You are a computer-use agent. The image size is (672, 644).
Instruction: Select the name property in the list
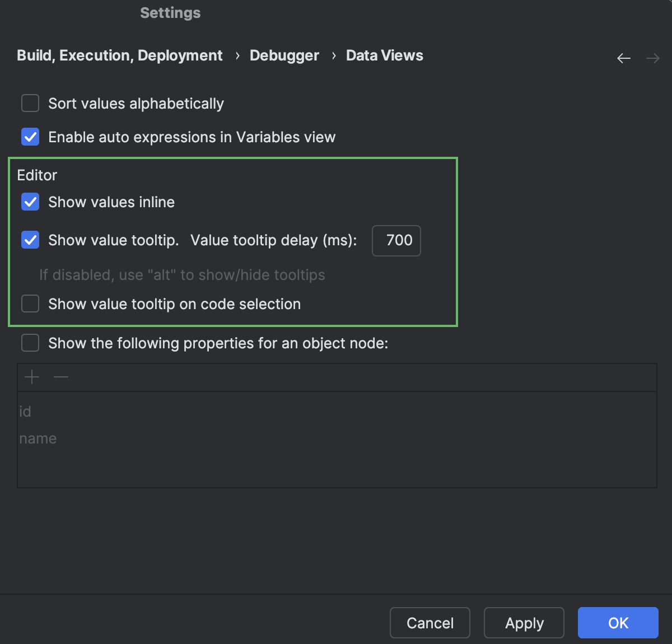click(38, 438)
